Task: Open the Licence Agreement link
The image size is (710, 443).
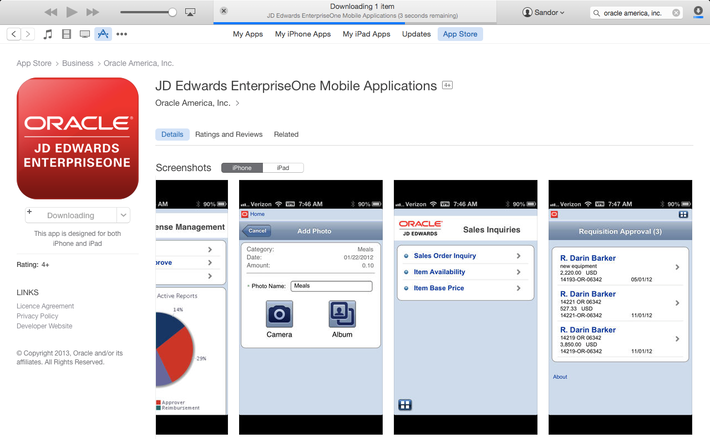Action: tap(45, 306)
